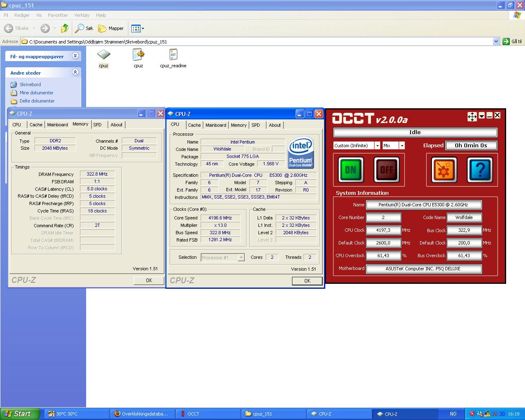Stop the OCCT test with OFF button

click(386, 169)
